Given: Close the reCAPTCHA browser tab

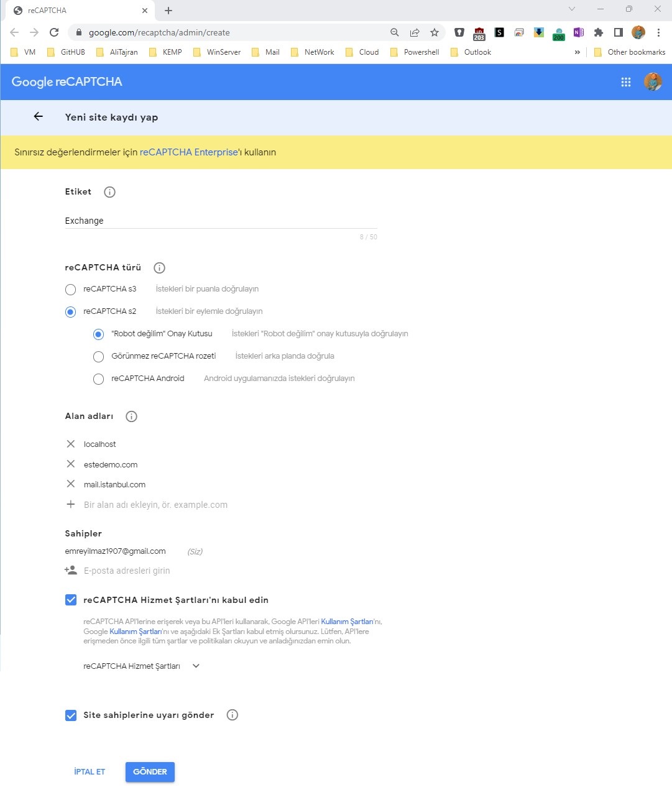Looking at the screenshot, I should click(x=145, y=11).
